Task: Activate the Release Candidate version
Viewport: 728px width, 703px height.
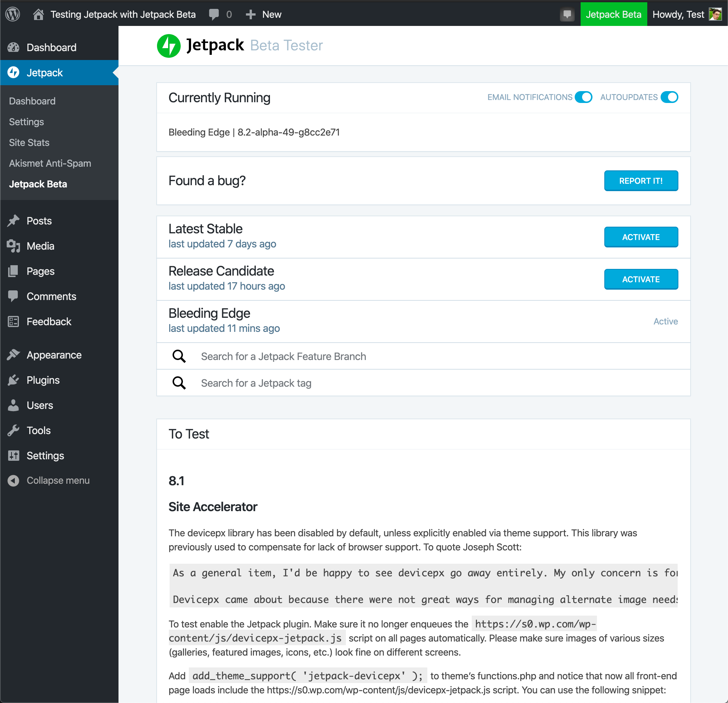Action: 641,279
